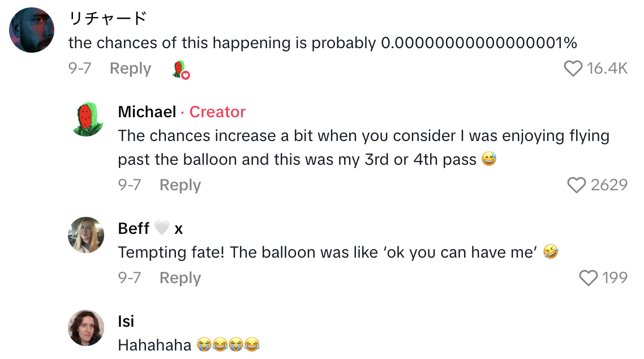Click the 199 like count
644x359 pixels.
(615, 278)
